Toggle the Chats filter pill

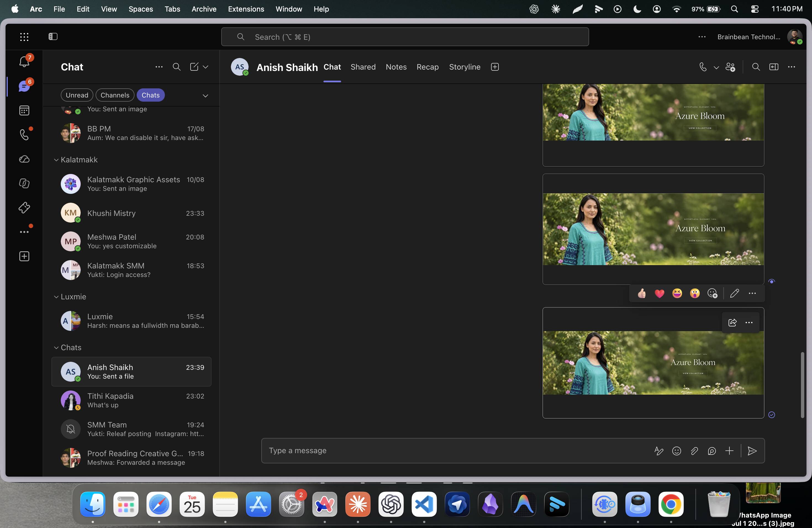151,95
